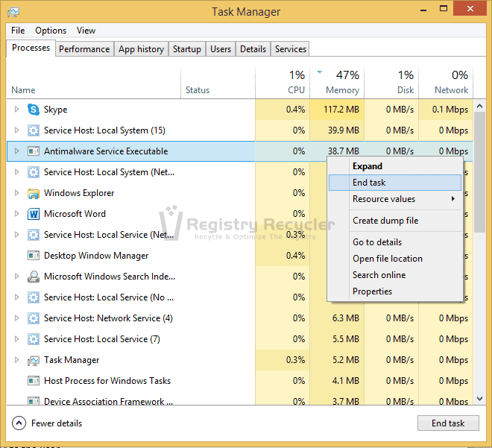Open the View menu
The height and width of the screenshot is (448, 492).
coord(86,31)
